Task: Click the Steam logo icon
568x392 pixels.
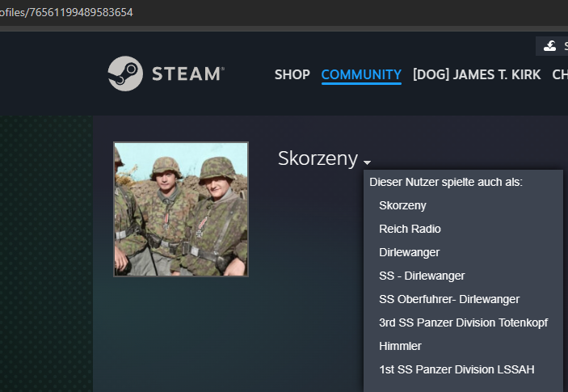Action: (125, 74)
